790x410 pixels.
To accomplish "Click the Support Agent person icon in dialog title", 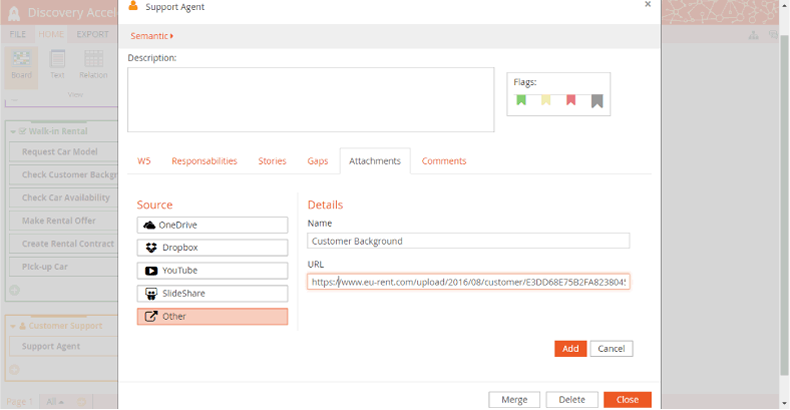I will (x=134, y=6).
